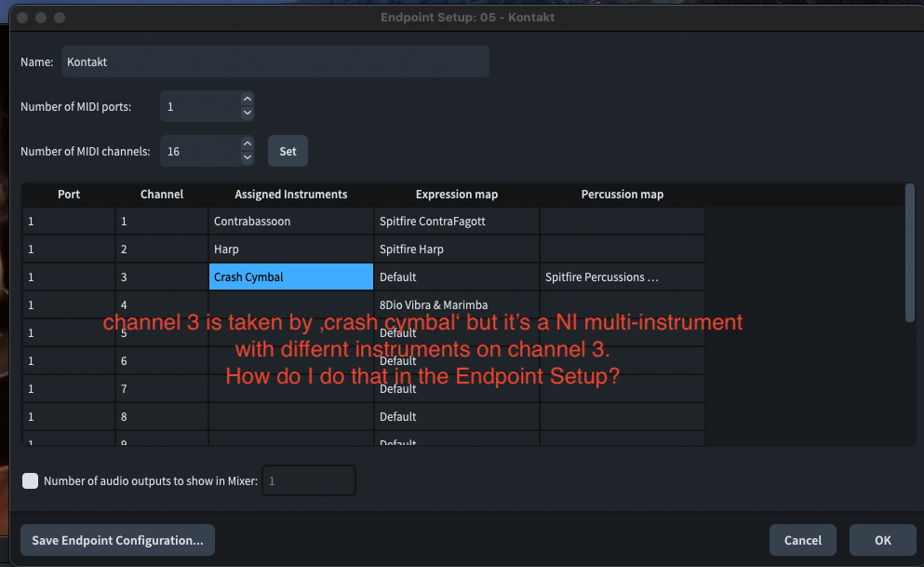
Task: Click the Expression map column header
Action: coord(457,195)
